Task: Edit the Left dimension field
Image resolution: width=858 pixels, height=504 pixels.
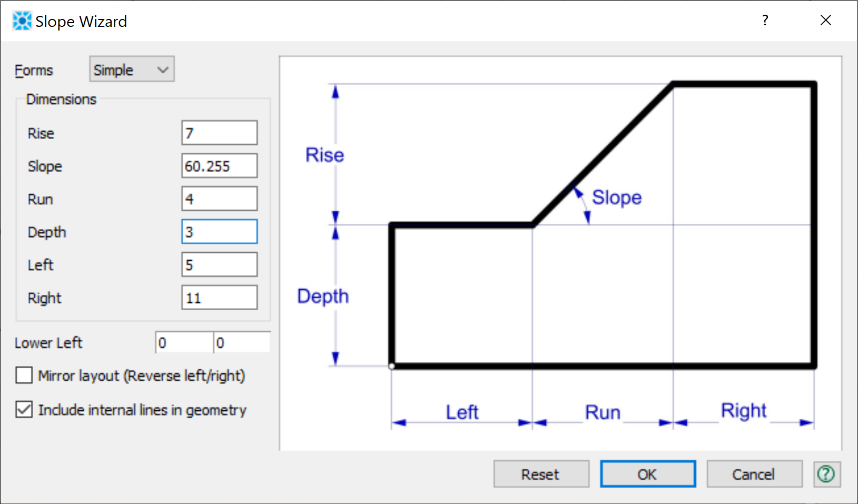Action: click(x=219, y=265)
